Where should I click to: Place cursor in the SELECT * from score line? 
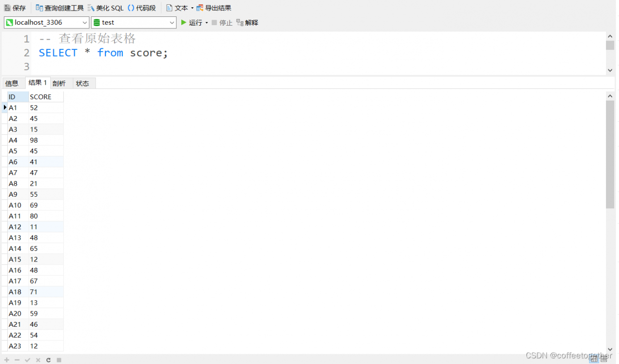103,53
